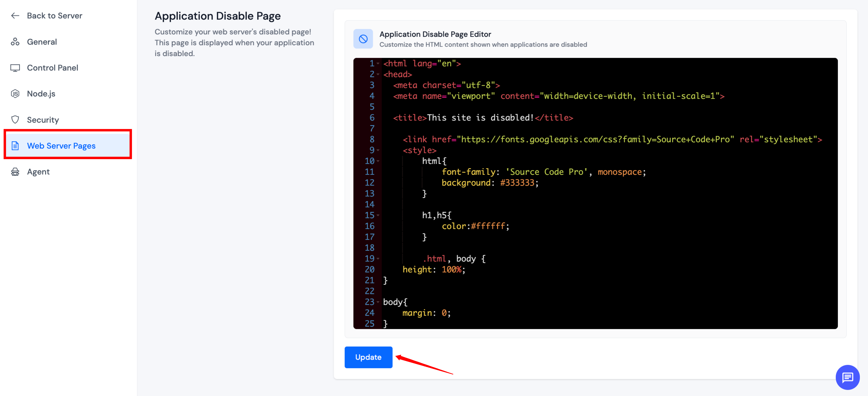Click the back arrow icon
This screenshot has height=396, width=868.
point(15,15)
